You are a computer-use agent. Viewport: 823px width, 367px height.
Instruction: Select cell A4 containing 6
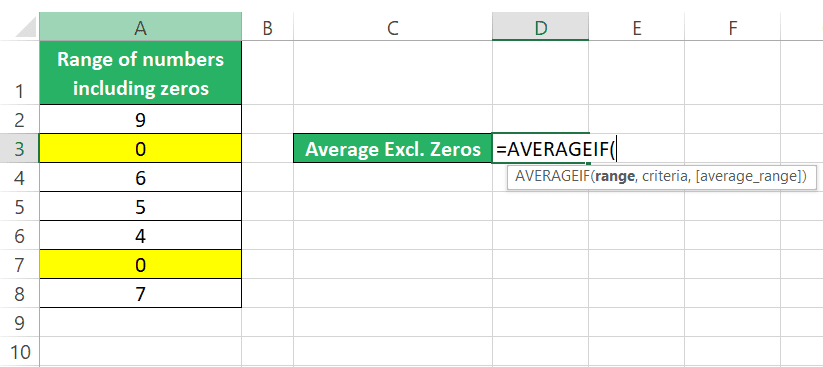tap(140, 177)
